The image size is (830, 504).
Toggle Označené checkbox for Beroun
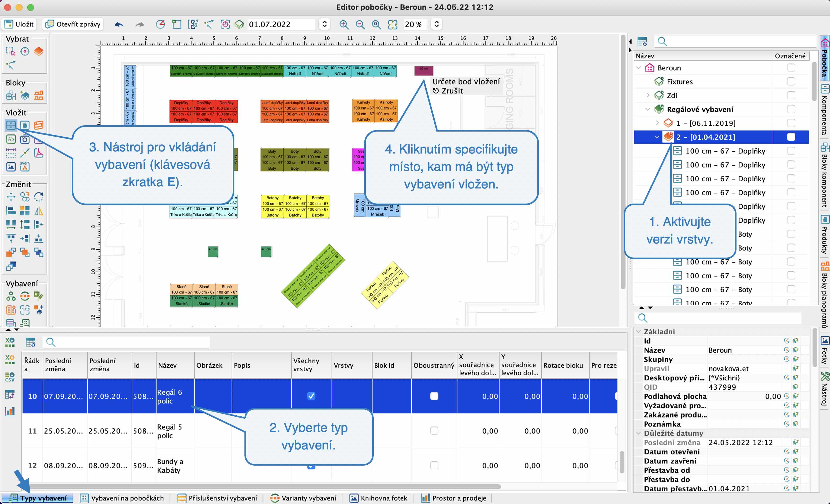tap(791, 68)
